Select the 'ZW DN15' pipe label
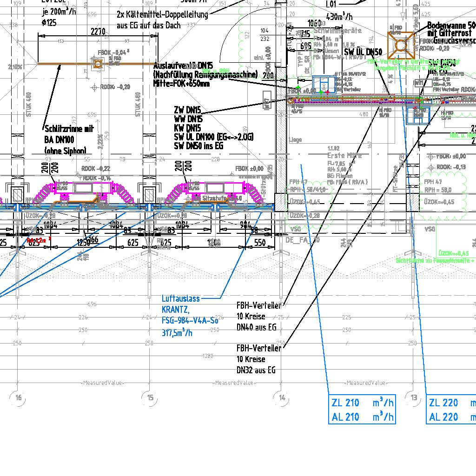 click(188, 110)
